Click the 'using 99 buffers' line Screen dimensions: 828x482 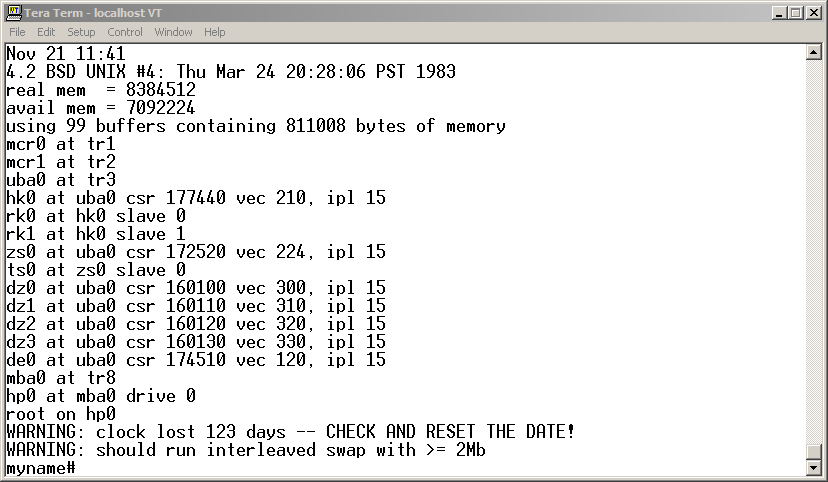256,126
